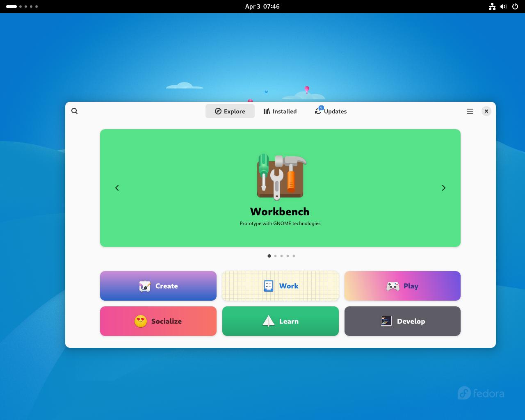The image size is (525, 420).
Task: Select first carousel page dot
Action: pyautogui.click(x=269, y=256)
